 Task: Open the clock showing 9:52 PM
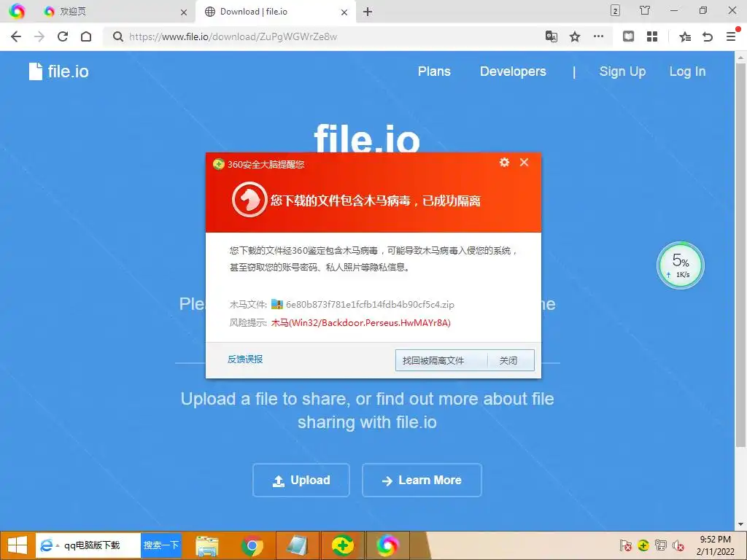[x=715, y=545]
